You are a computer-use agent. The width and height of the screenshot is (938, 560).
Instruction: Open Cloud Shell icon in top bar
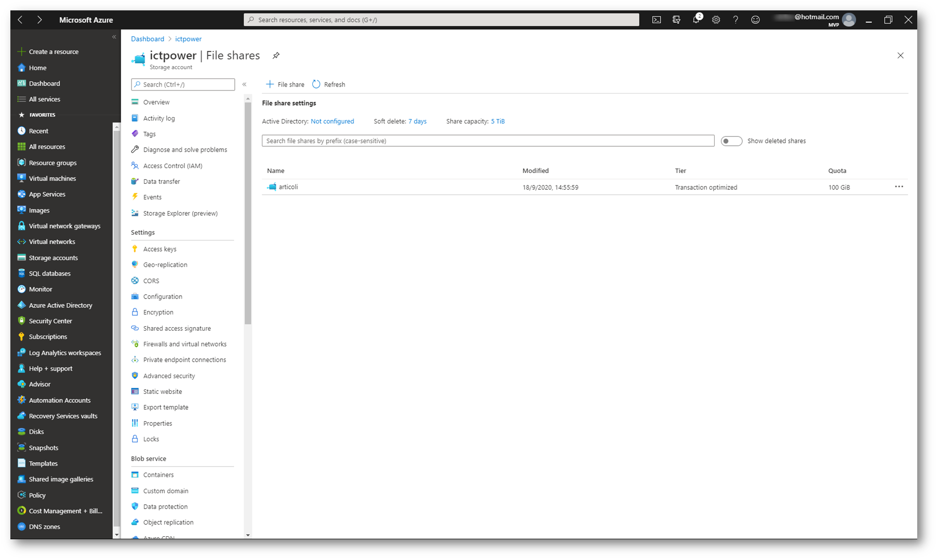coord(656,20)
